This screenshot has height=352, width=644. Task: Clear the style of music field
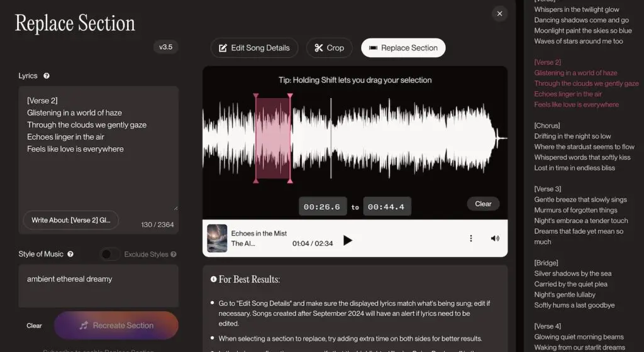34,326
